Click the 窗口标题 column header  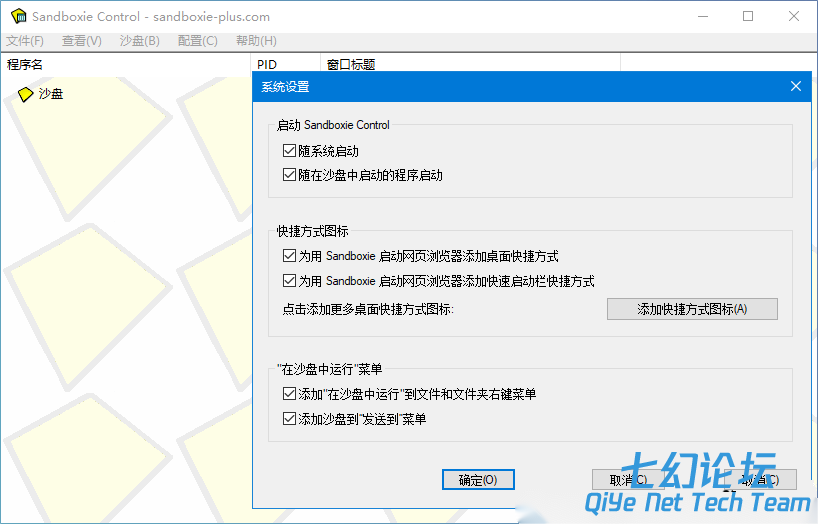pos(470,64)
